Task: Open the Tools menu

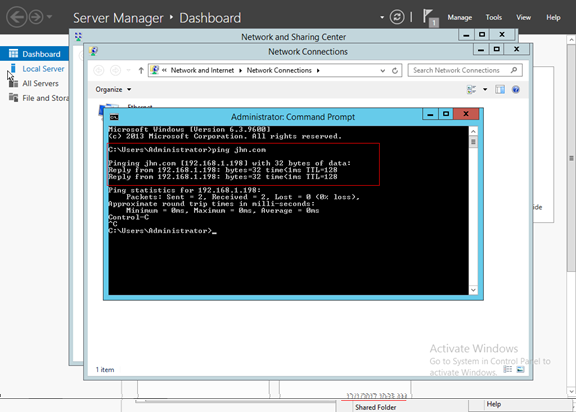Action: pos(493,17)
